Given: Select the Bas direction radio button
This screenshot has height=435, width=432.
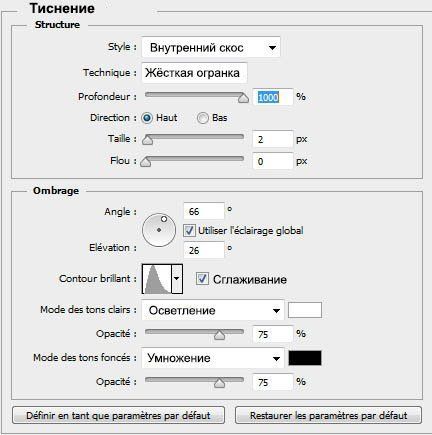Looking at the screenshot, I should pyautogui.click(x=202, y=118).
